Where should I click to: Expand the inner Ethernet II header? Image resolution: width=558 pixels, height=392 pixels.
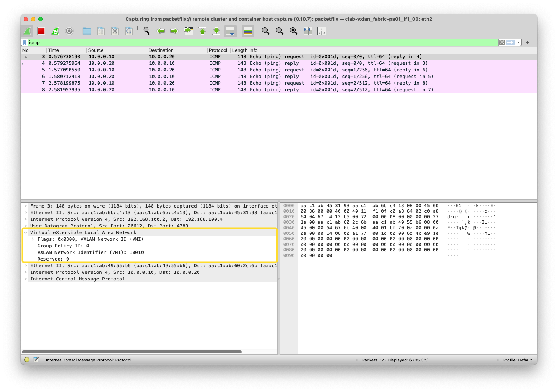click(x=25, y=265)
